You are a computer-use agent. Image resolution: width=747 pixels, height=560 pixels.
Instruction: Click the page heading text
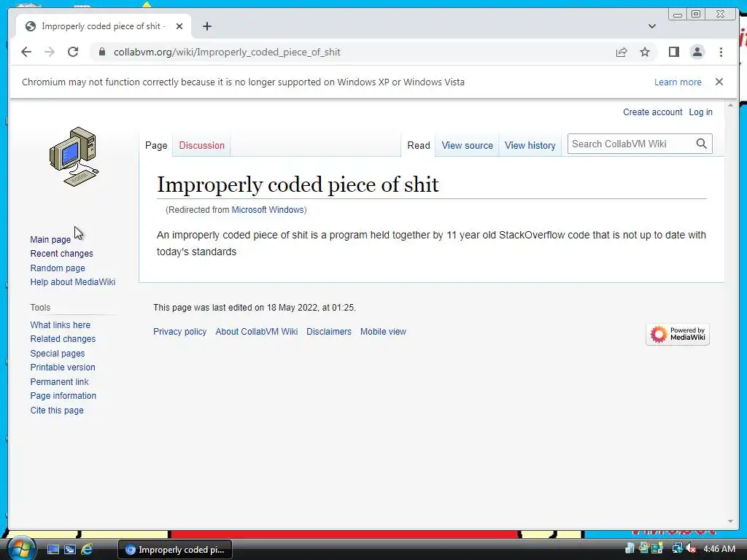pos(298,184)
